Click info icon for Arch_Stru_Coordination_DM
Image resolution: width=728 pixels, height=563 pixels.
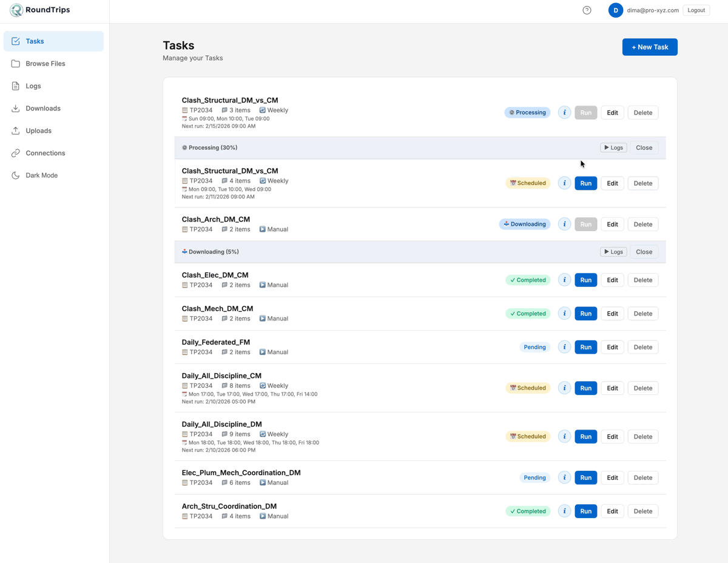(x=564, y=511)
